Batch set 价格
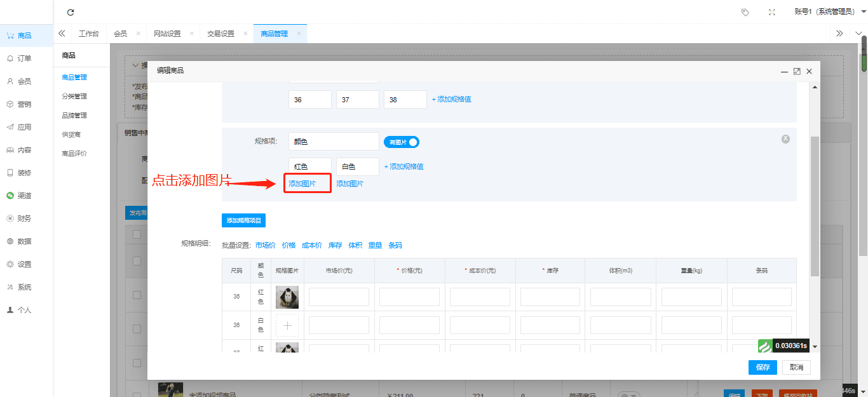The image size is (868, 397). 288,245
